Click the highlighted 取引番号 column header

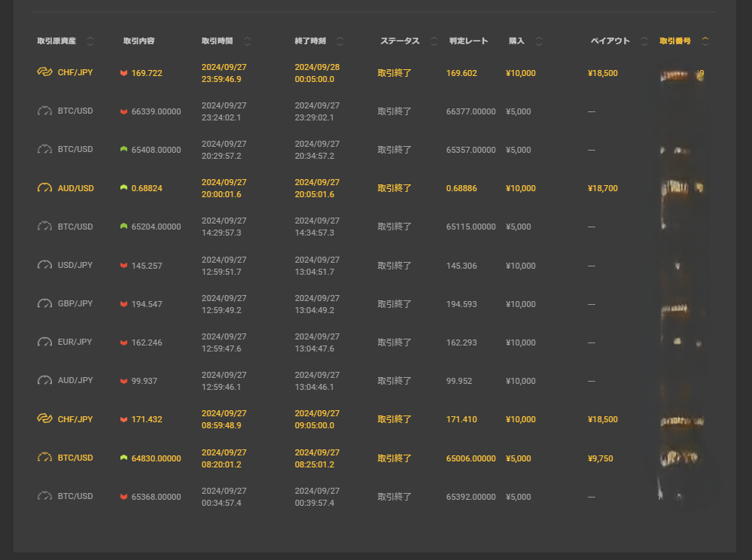click(675, 41)
